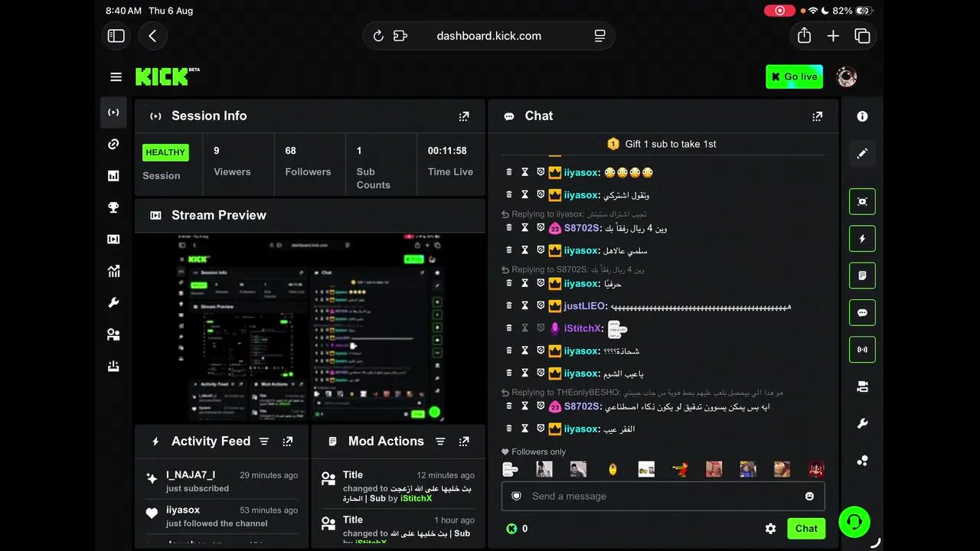Open the video clips icon in left sidebar
This screenshot has height=551, width=980.
pos(113,240)
